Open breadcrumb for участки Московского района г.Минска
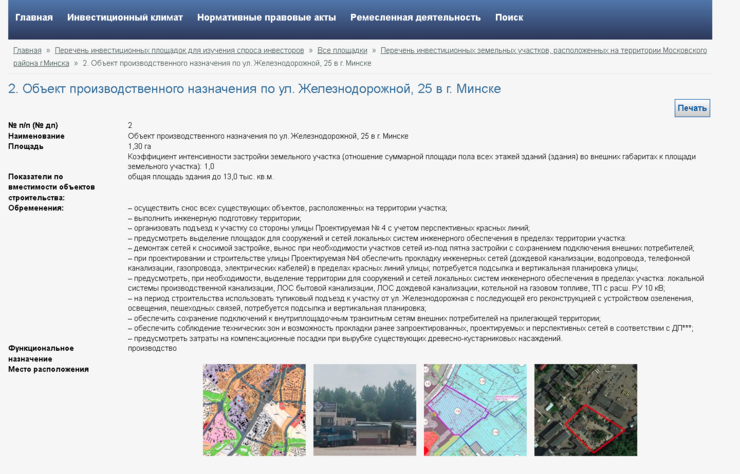The height and width of the screenshot is (474, 740). coord(543,50)
